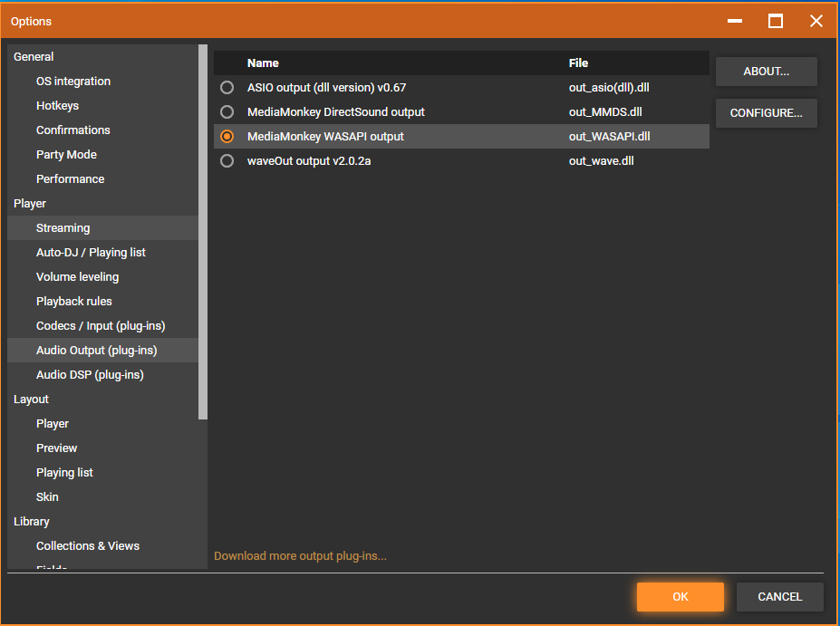Open Preview layout settings
840x626 pixels.
tap(103, 448)
